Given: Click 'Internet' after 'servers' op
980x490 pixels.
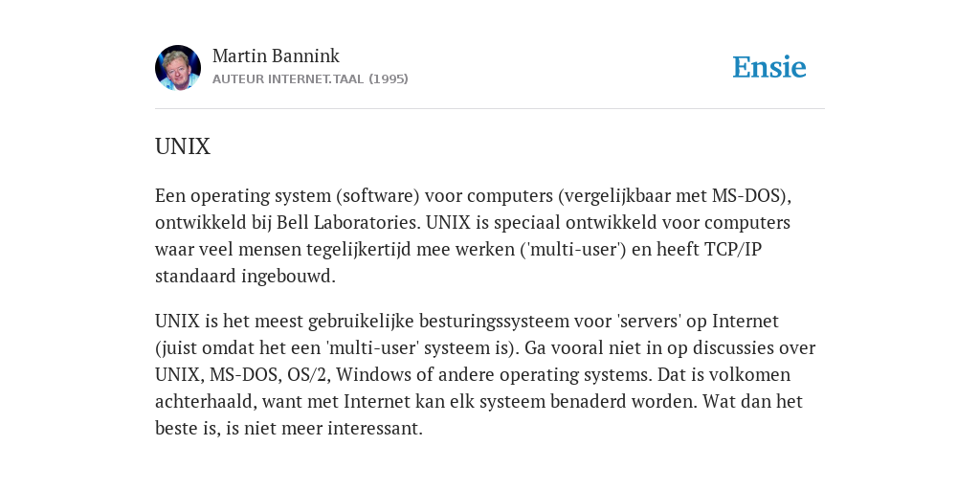Looking at the screenshot, I should (746, 322).
